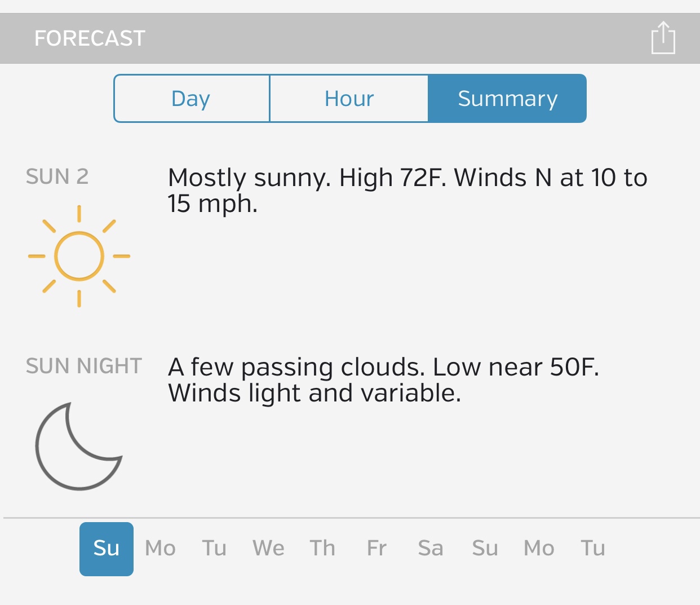Click the "Mostly sunny" forecast description
700x605 pixels.
(407, 191)
